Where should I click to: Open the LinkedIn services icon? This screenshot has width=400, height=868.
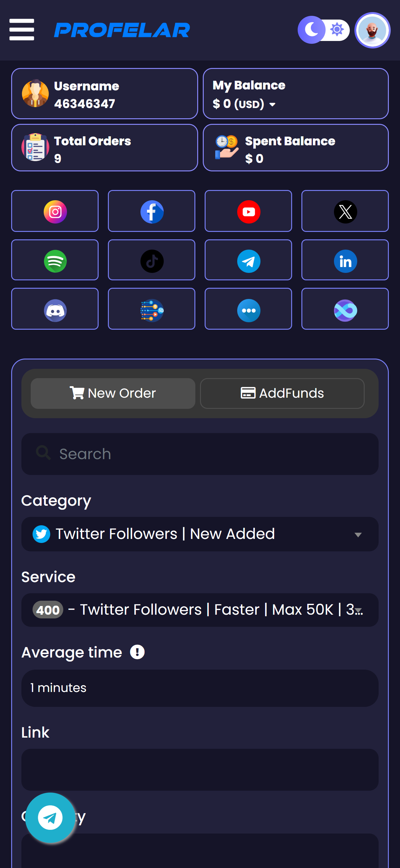click(x=345, y=260)
